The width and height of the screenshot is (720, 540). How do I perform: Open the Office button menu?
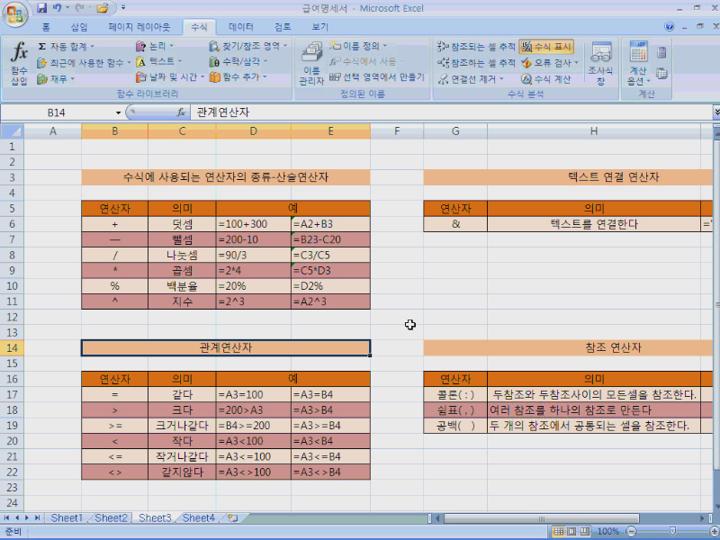click(15, 14)
